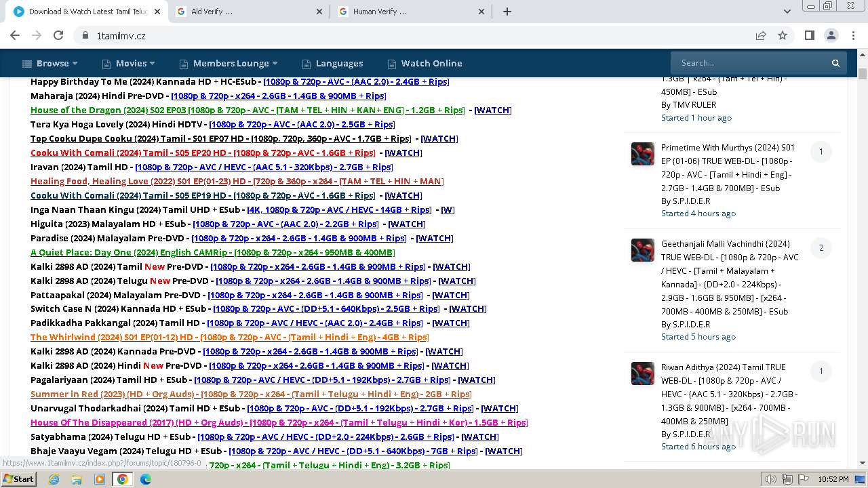Click WATCH link for Switch Case N
The height and width of the screenshot is (488, 868).
click(x=468, y=308)
